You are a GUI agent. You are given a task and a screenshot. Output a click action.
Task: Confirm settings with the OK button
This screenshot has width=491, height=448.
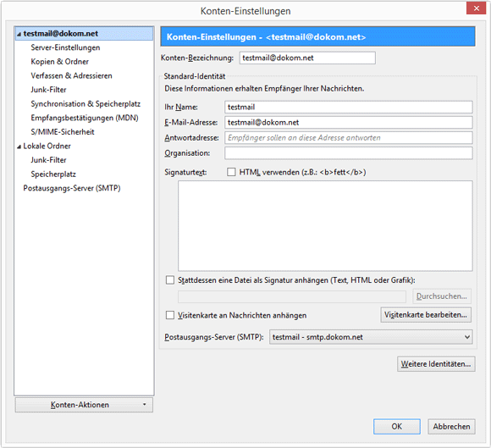[397, 426]
